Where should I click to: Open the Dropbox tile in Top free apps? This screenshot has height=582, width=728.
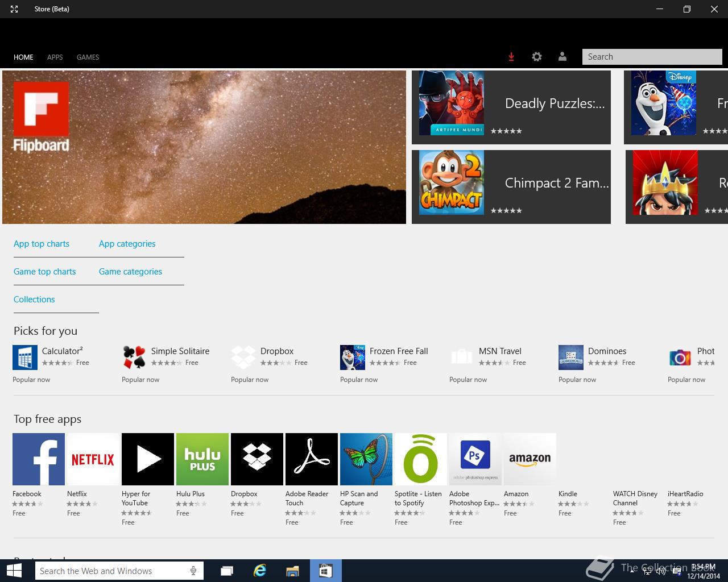[x=257, y=459]
